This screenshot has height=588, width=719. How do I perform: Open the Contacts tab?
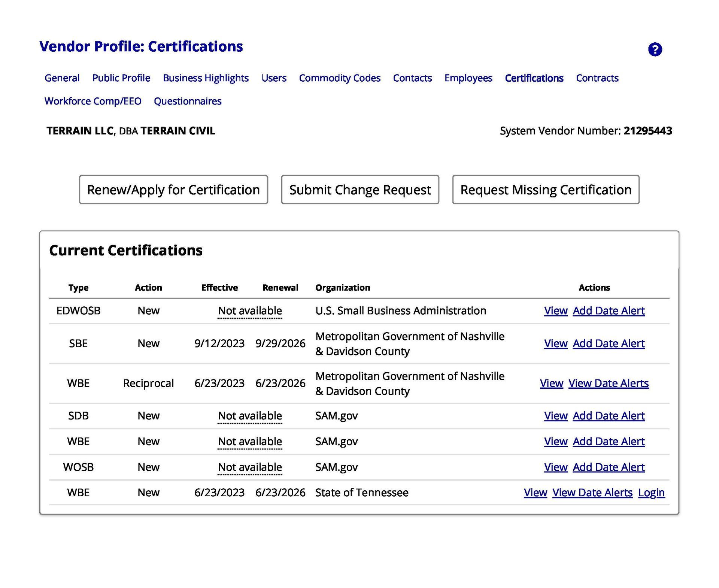(x=412, y=78)
